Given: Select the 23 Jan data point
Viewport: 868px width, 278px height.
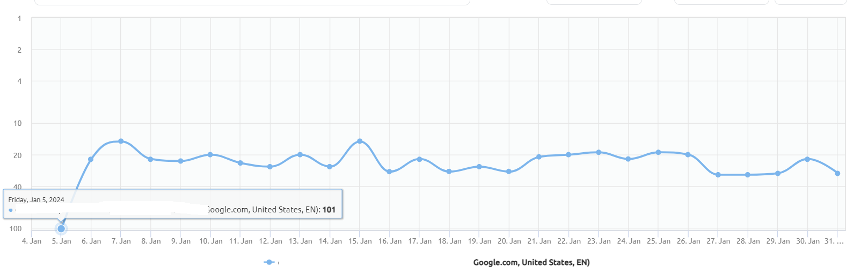Looking at the screenshot, I should pos(599,153).
